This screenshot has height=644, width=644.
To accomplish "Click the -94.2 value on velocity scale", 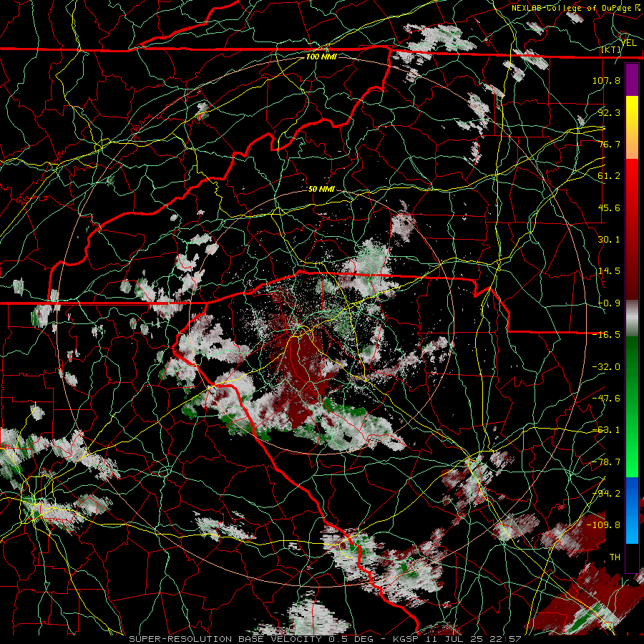I will tap(606, 494).
